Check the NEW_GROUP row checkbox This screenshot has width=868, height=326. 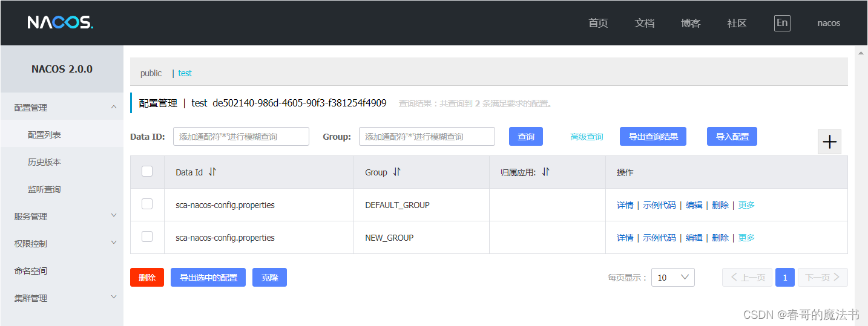pyautogui.click(x=147, y=236)
